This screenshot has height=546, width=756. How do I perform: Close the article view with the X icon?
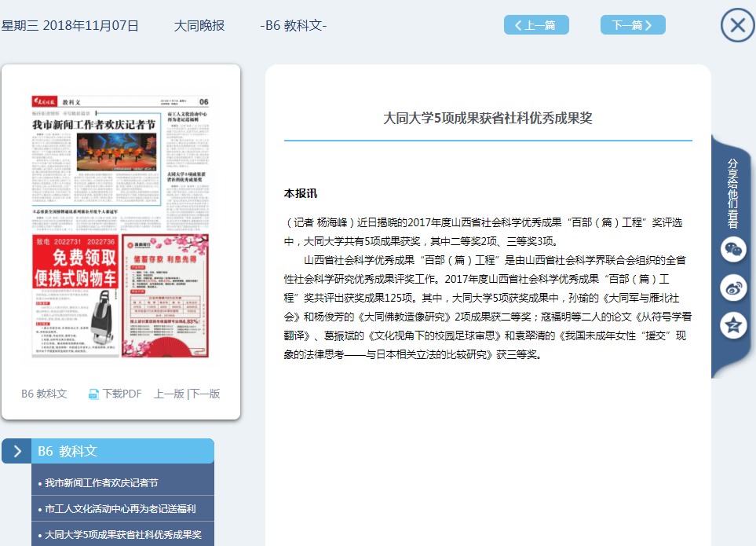point(737,25)
